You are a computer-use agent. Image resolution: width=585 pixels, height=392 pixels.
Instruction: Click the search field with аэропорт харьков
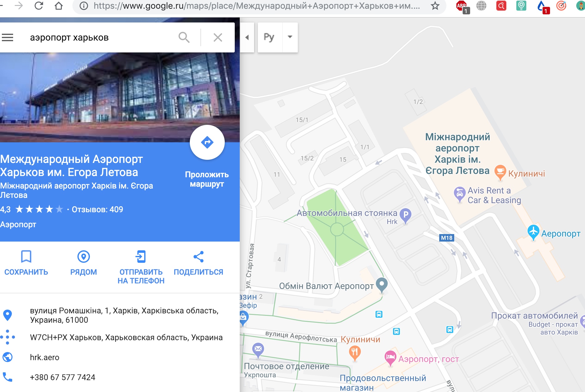pyautogui.click(x=100, y=37)
